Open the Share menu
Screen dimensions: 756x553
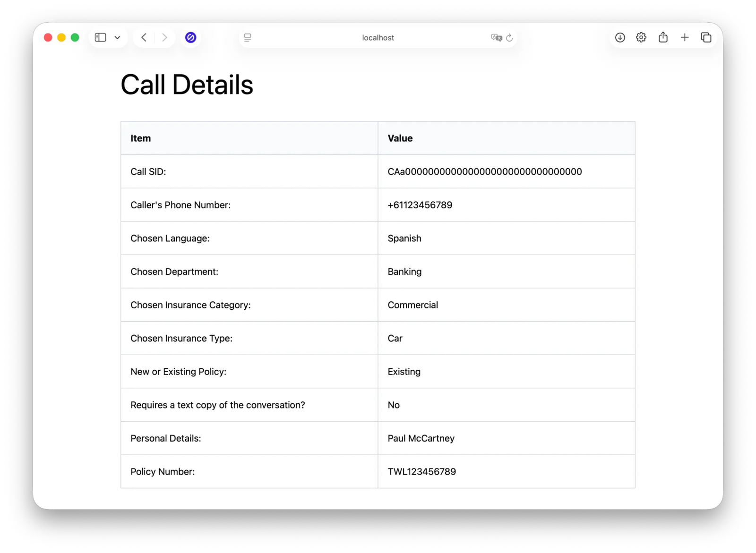pos(663,37)
